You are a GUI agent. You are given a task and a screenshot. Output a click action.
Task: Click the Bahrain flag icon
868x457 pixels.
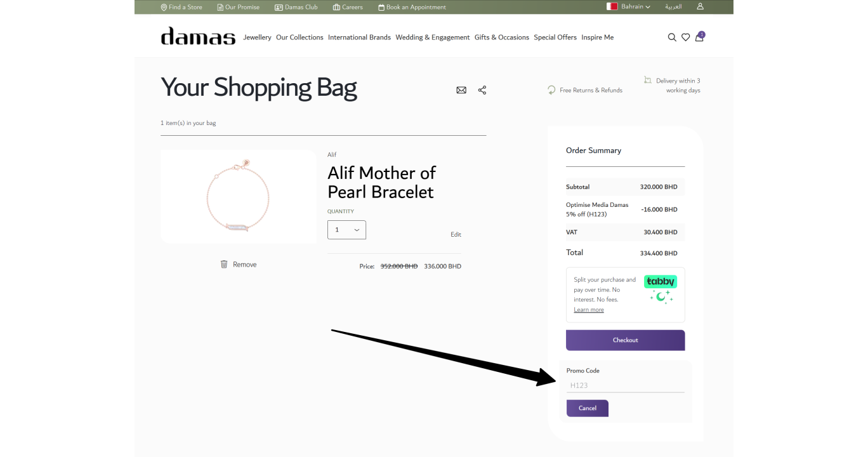click(x=612, y=7)
